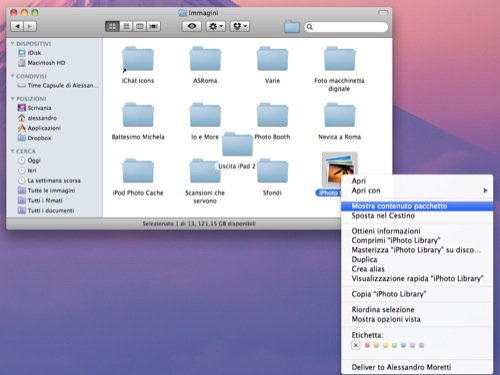Choose Sposta nel Cestino
The width and height of the screenshot is (500, 375).
417,216
